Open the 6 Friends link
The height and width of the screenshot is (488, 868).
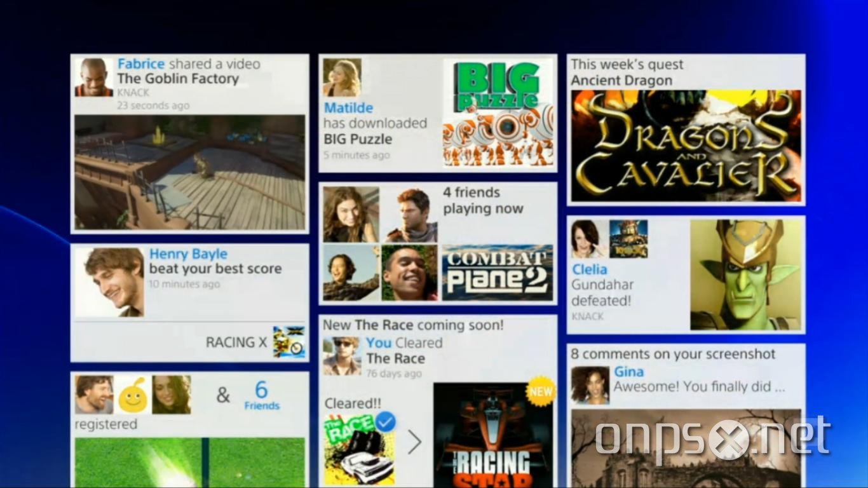pos(261,395)
